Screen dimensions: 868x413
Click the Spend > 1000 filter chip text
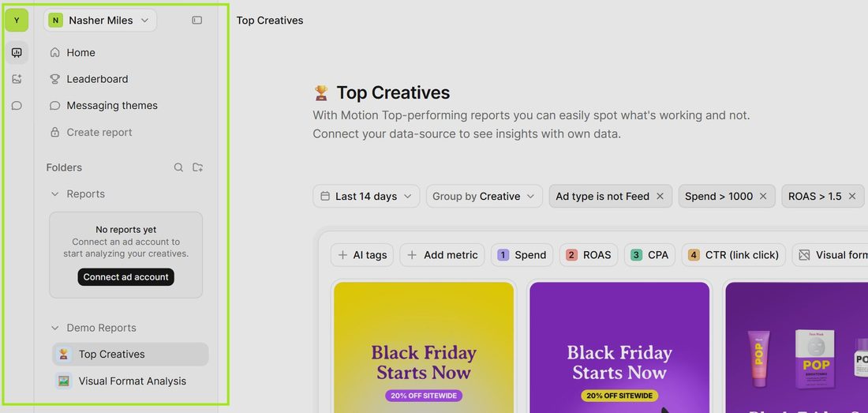click(719, 196)
